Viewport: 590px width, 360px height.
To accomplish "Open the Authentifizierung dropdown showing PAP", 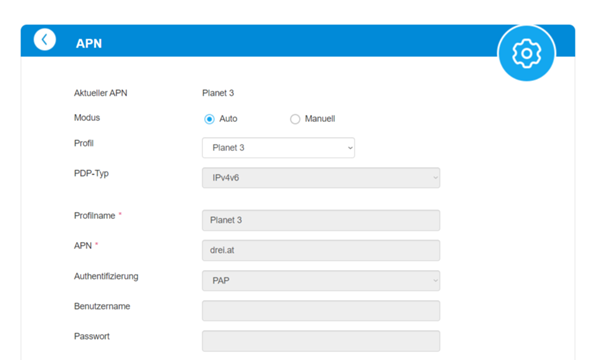I will [x=321, y=281].
